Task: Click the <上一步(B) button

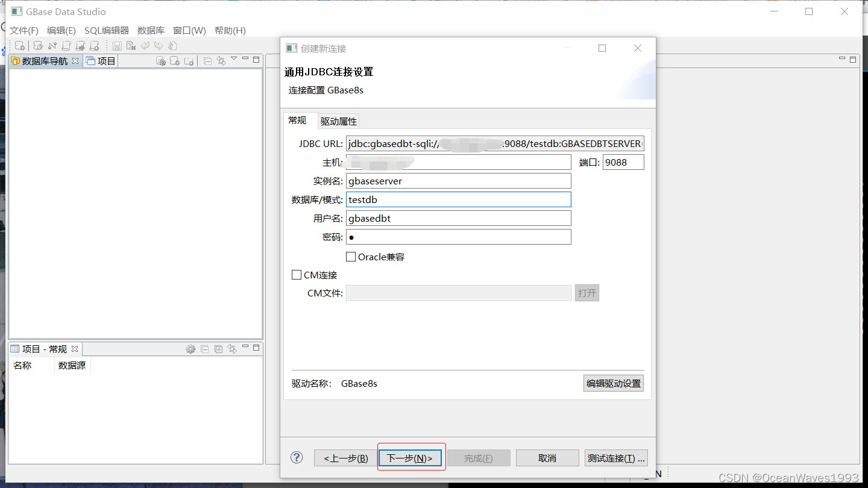Action: click(346, 458)
